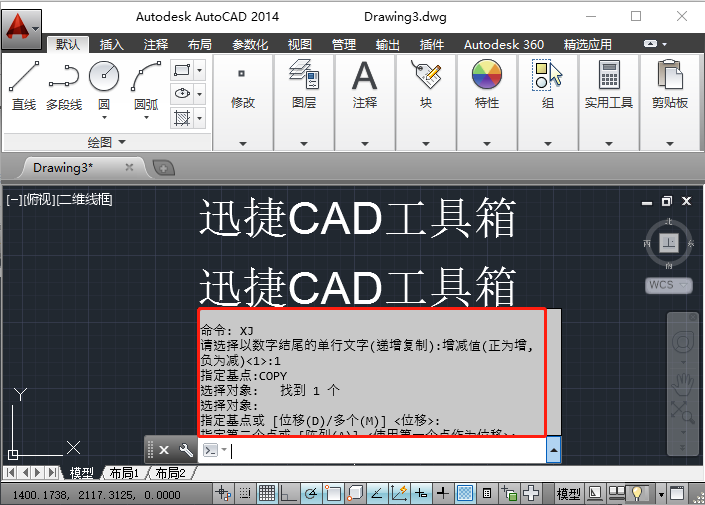Expand the 圆弧 arc options arrow
Image resolution: width=705 pixels, height=505 pixels.
146,117
